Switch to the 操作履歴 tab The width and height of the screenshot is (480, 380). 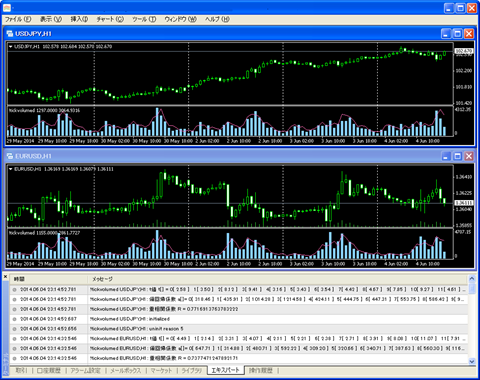261,370
